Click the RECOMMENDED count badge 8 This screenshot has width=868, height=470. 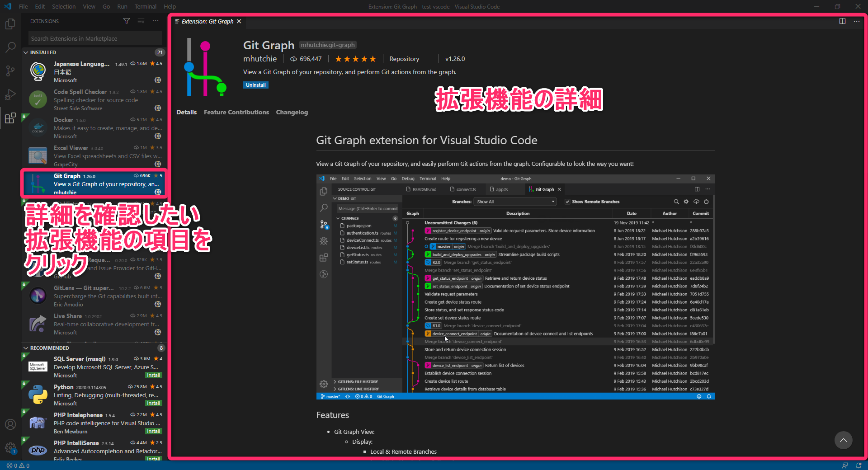point(161,348)
